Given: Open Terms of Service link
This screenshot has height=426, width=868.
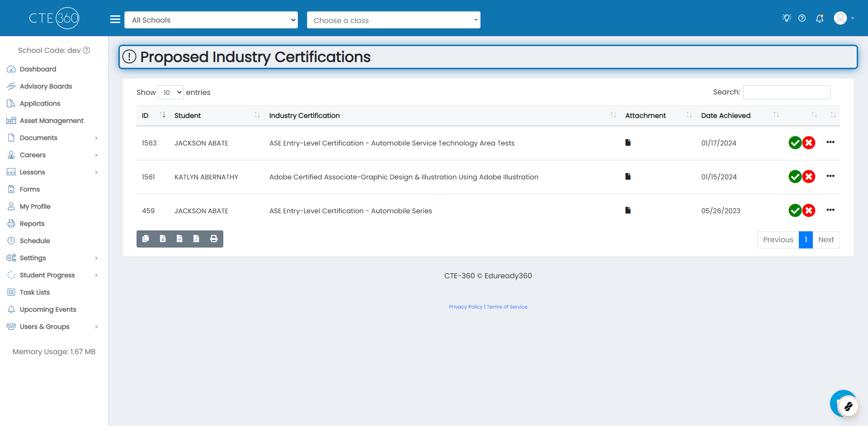Looking at the screenshot, I should (507, 307).
